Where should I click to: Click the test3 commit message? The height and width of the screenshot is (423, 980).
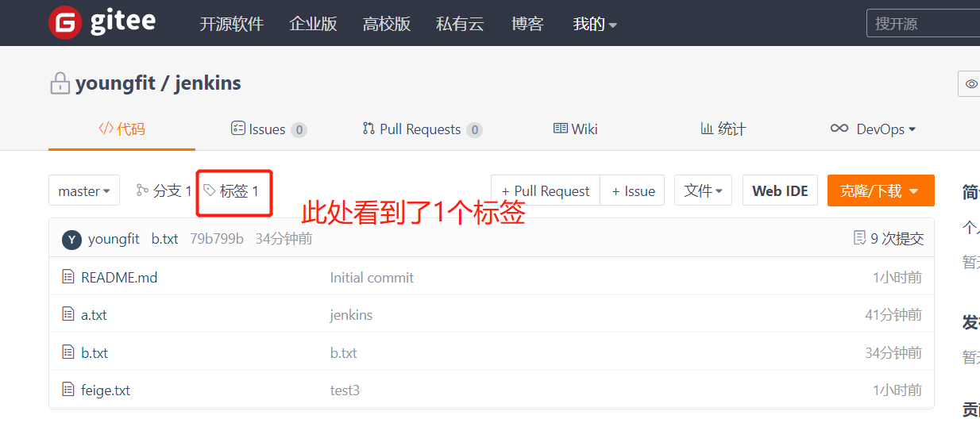(x=345, y=390)
